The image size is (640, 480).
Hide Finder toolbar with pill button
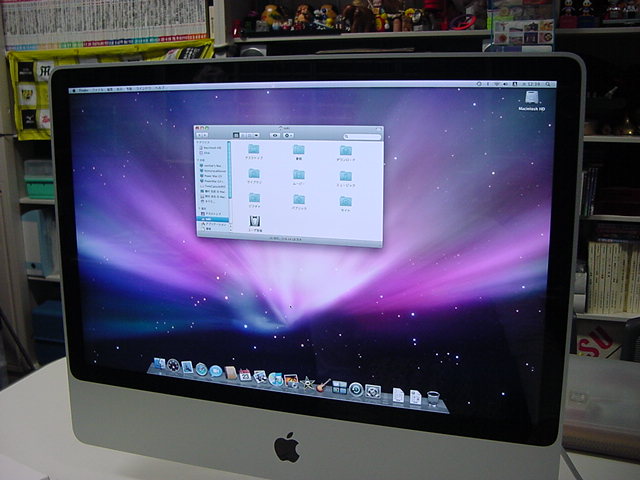pos(378,129)
